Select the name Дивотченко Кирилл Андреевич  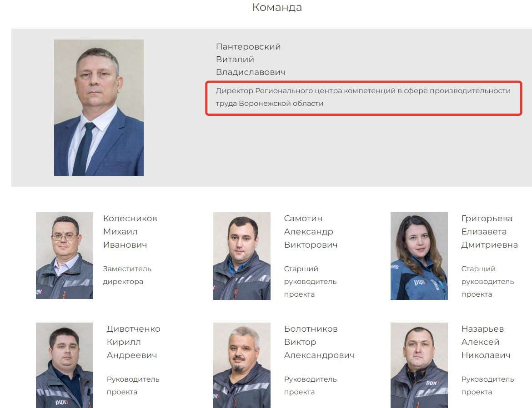tap(133, 342)
